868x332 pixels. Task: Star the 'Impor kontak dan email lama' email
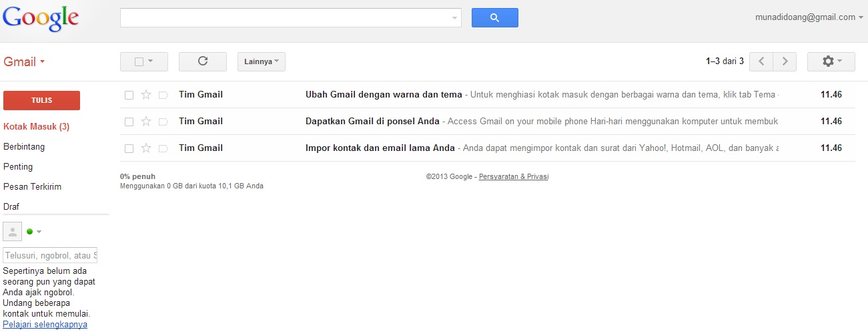[146, 148]
